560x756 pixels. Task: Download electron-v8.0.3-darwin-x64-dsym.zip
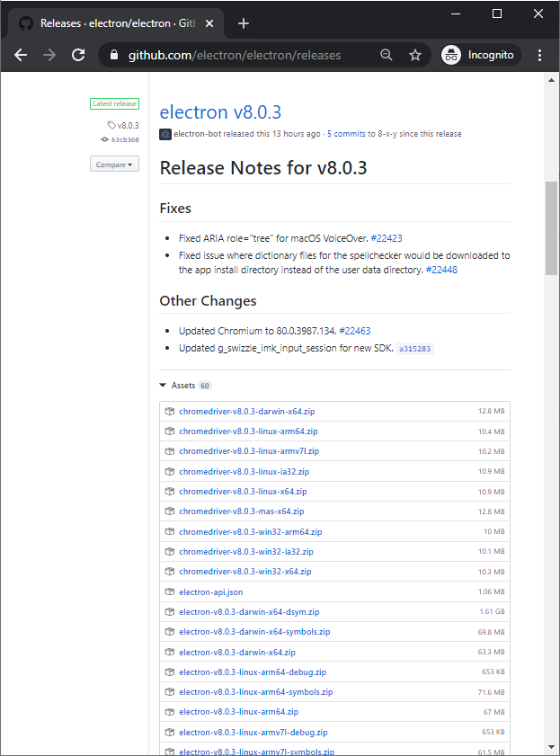click(x=249, y=612)
